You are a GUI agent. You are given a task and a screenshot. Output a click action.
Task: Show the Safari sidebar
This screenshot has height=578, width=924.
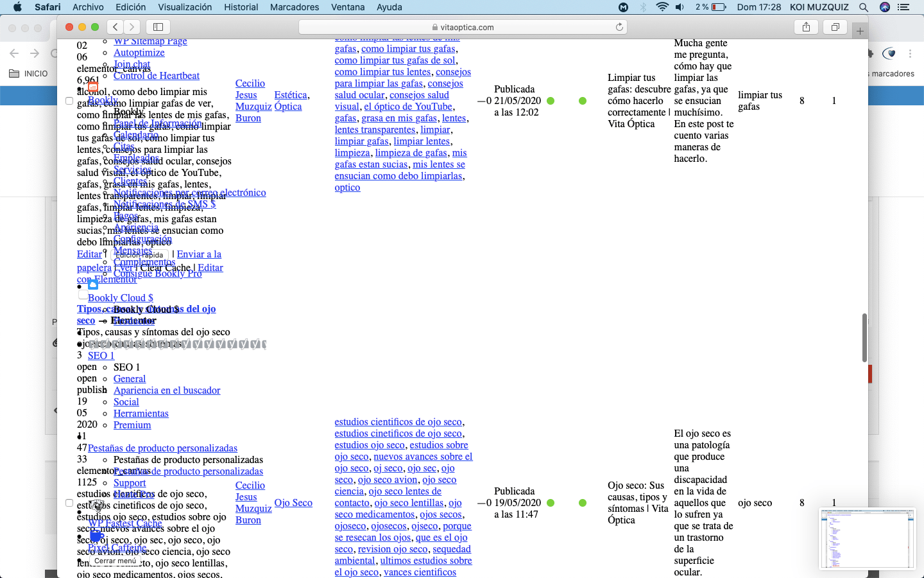click(x=158, y=26)
